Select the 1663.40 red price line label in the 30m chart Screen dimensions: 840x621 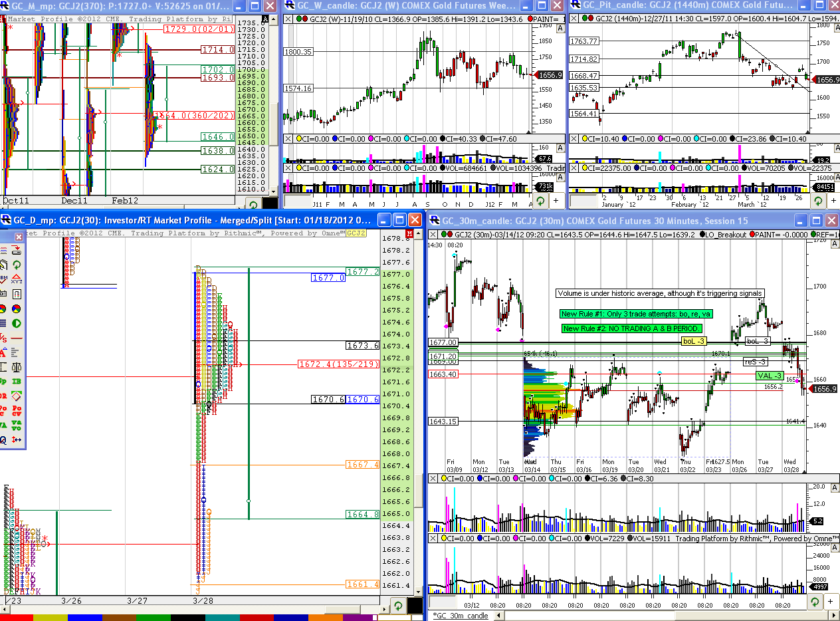coord(443,374)
